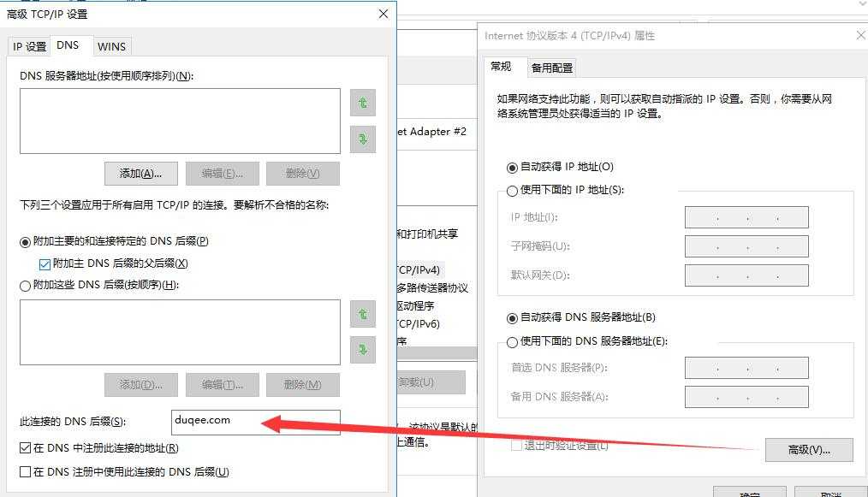Open 高级(V)... in IPv4 properties

(809, 450)
